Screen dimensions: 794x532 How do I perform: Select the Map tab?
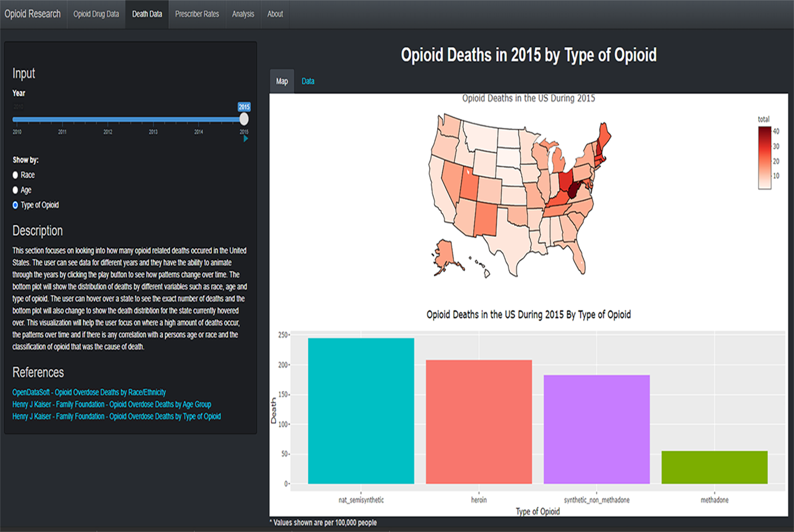(x=282, y=81)
